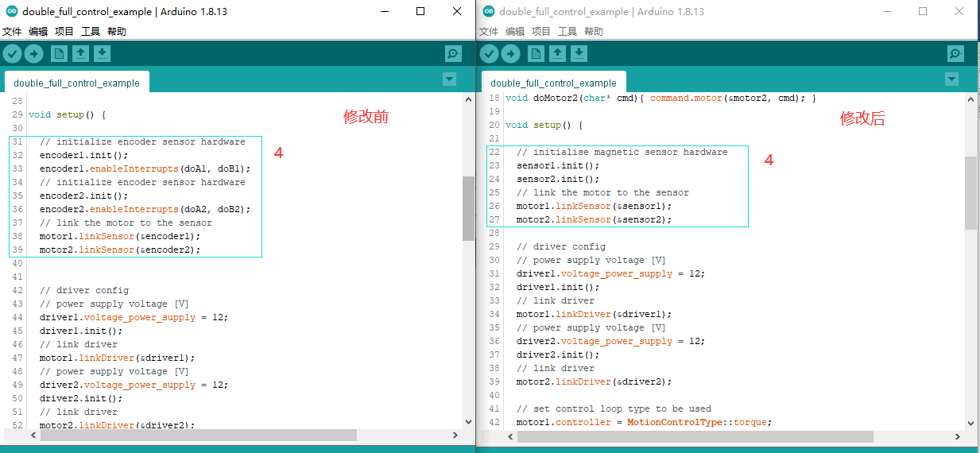Click line "motor1.linkSensor(&encoder1);" in left editor

(120, 236)
